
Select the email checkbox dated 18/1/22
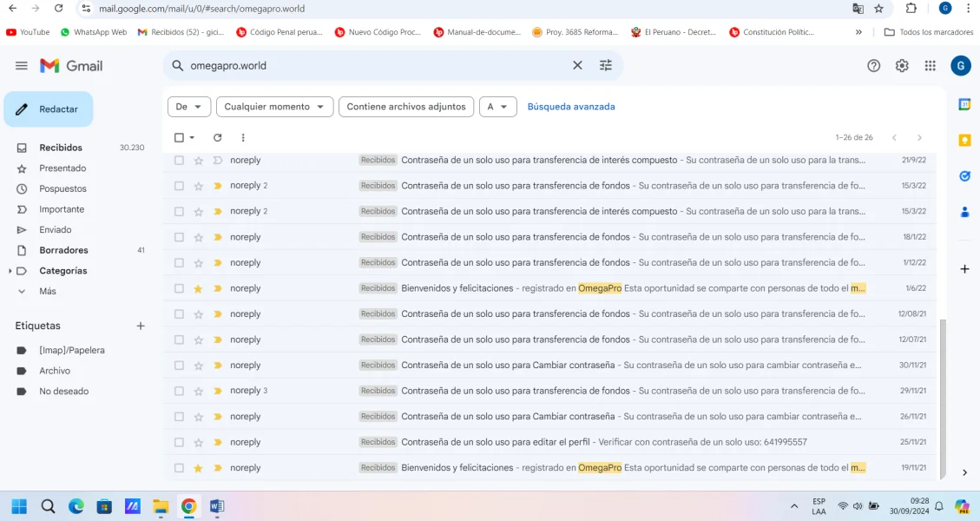point(180,237)
